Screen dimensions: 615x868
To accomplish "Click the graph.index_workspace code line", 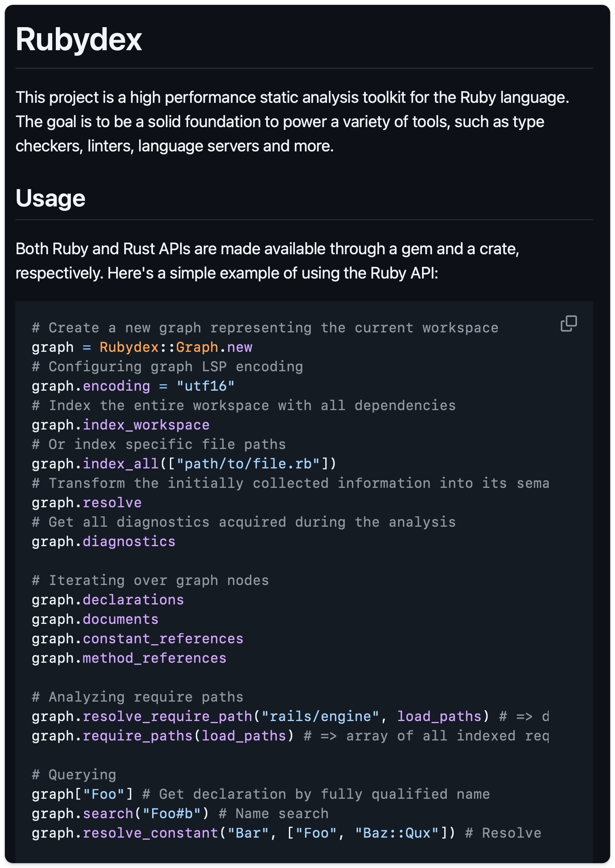I will (x=121, y=425).
